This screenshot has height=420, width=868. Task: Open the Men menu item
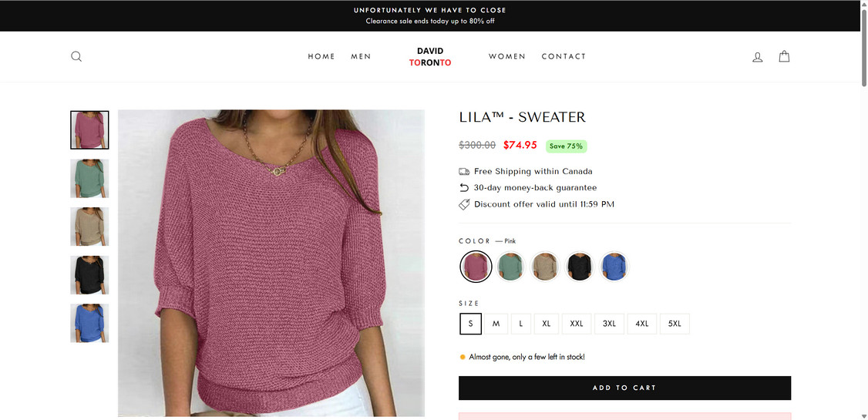[361, 56]
